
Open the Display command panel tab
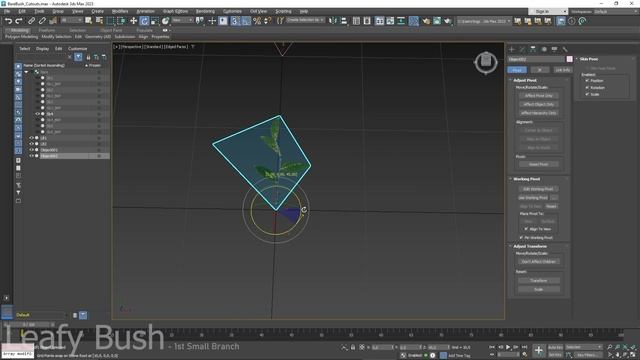click(x=554, y=49)
